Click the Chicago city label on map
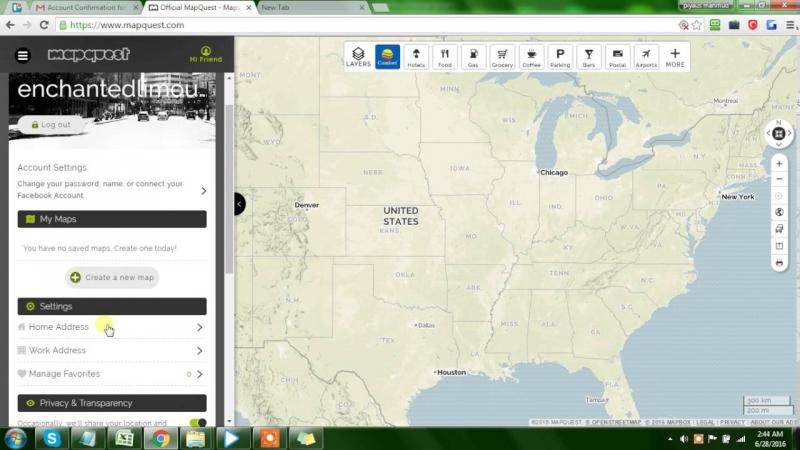The height and width of the screenshot is (450, 800). click(x=554, y=172)
